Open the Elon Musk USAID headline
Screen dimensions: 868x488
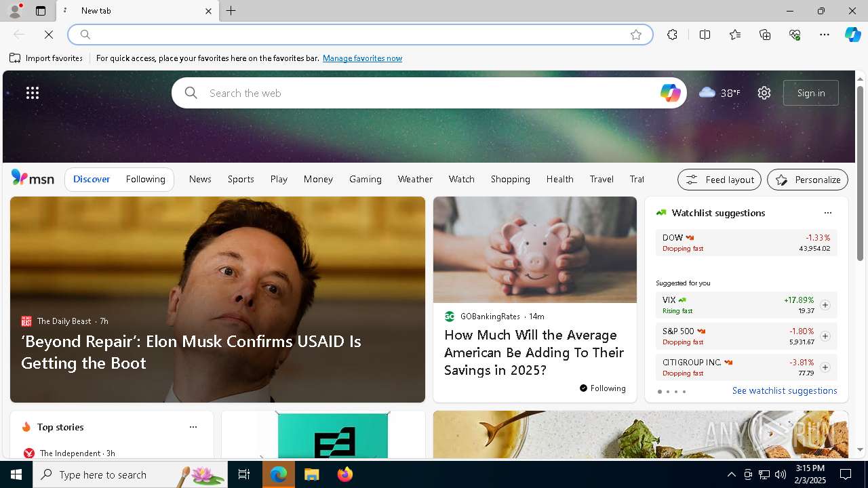191,352
